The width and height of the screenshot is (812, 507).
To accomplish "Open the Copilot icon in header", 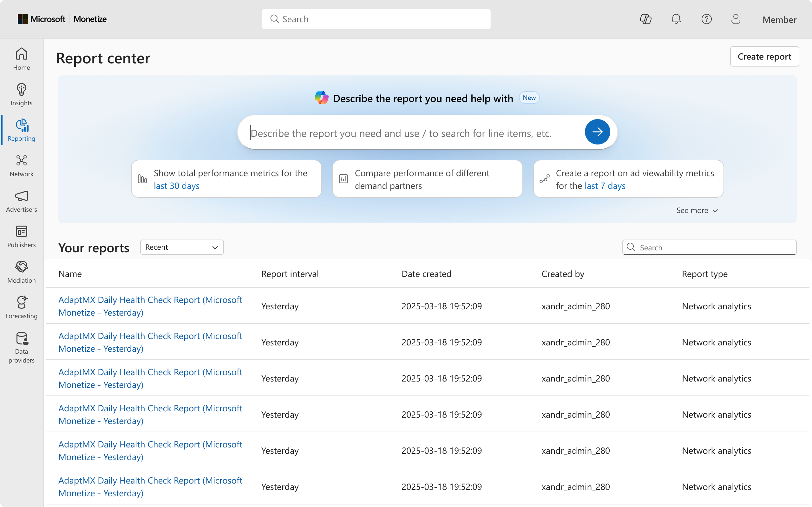I will (645, 19).
